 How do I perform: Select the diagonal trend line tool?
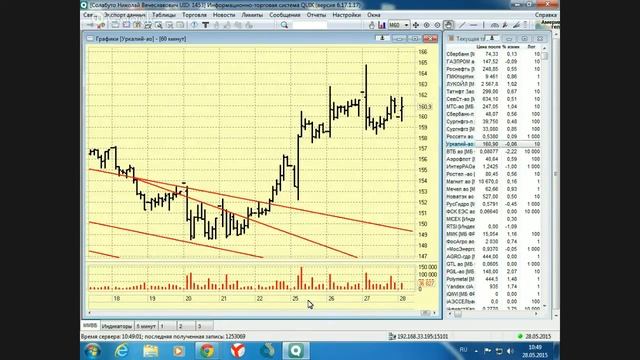coord(462,25)
